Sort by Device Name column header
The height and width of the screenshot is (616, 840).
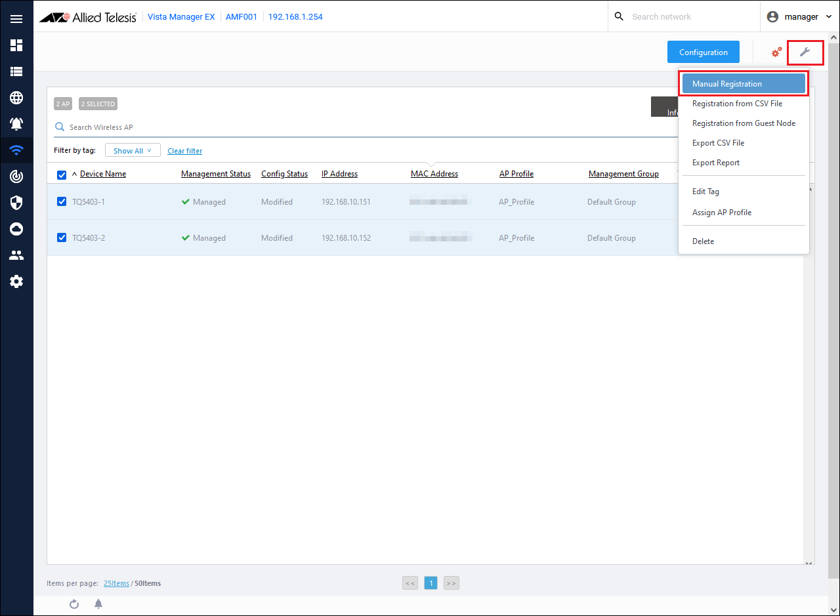click(102, 174)
